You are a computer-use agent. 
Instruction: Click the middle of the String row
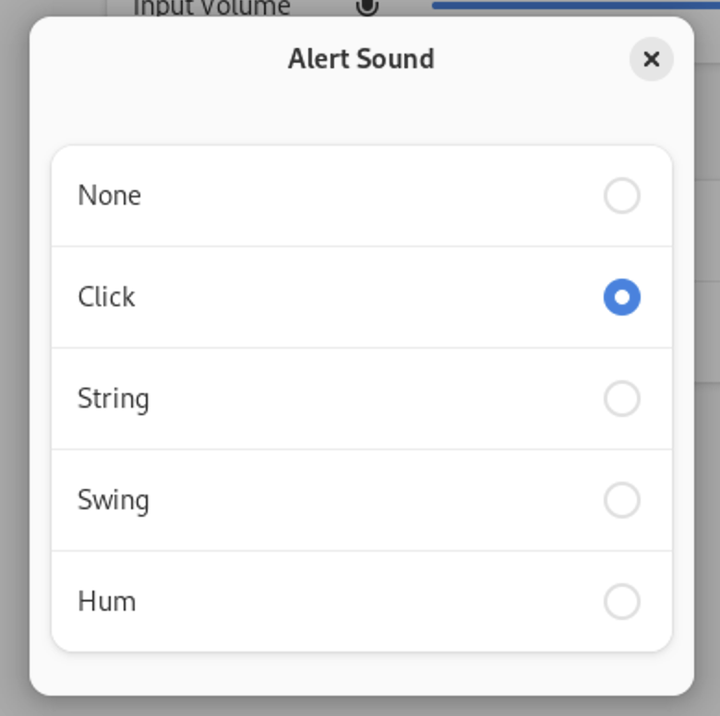tap(361, 399)
